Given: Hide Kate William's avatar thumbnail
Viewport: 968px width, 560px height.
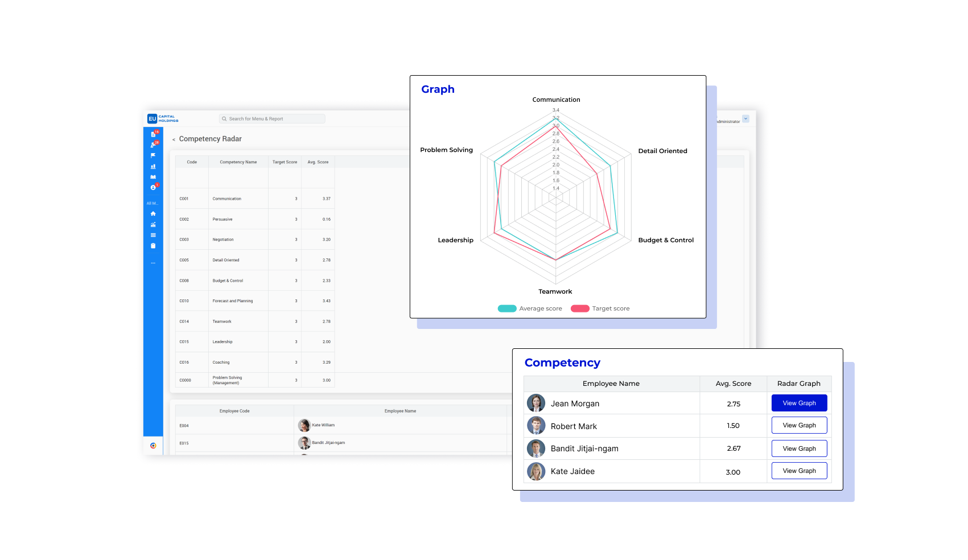Looking at the screenshot, I should coord(304,425).
